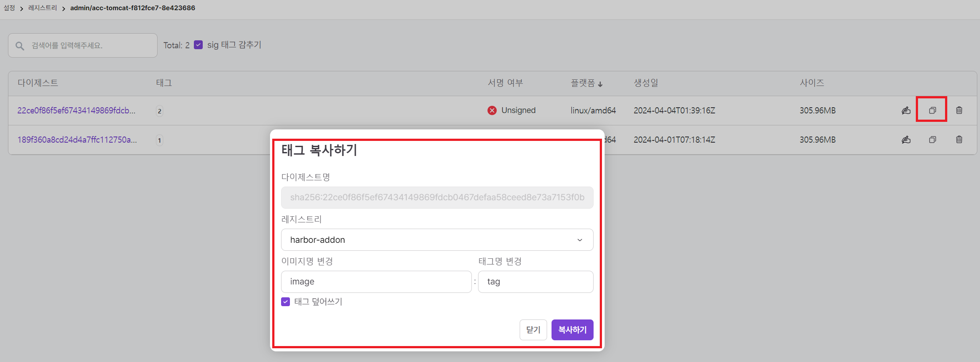This screenshot has width=980, height=362.
Task: Click copy tag icon for 22ce0f86 row
Action: pos(932,110)
